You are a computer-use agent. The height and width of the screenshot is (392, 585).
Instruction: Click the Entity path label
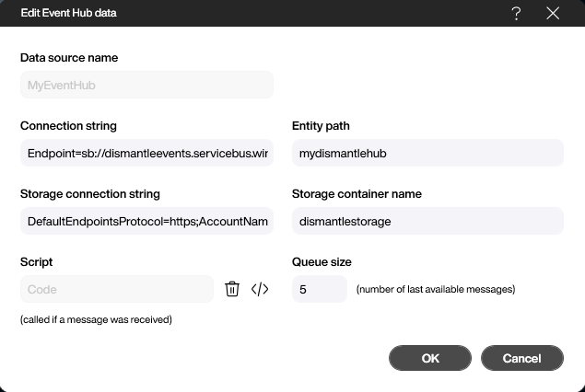[x=321, y=126]
